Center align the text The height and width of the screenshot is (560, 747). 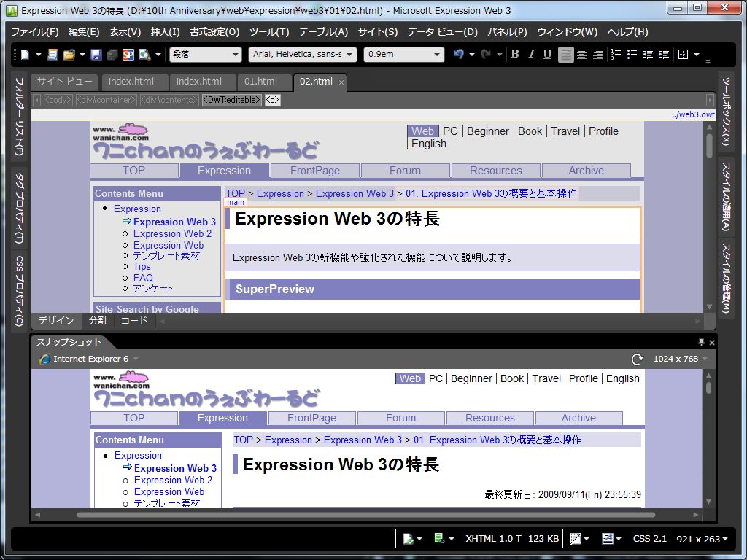coord(581,54)
